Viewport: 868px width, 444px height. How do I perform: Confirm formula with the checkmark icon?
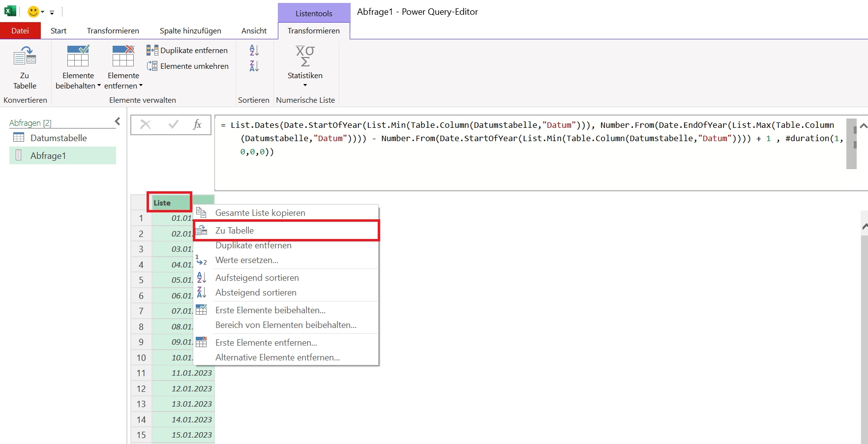173,124
